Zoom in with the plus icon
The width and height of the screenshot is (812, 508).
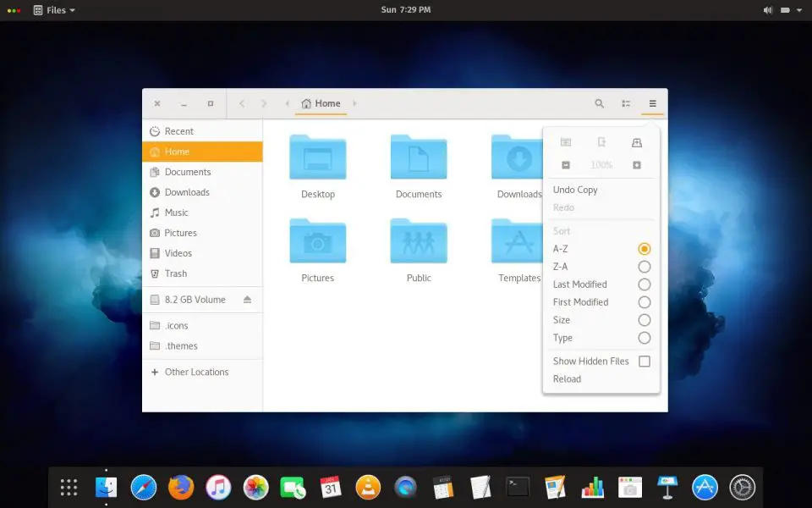tap(636, 164)
